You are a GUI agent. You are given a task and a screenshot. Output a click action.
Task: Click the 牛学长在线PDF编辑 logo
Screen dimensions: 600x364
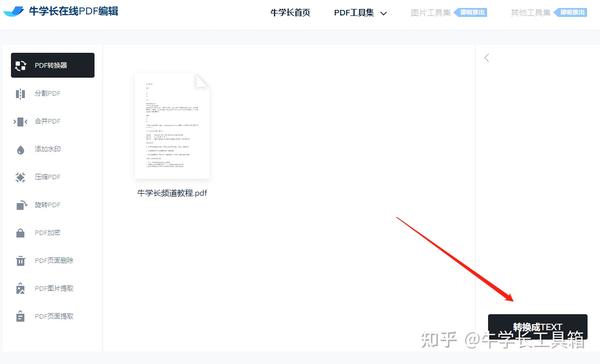(x=61, y=11)
